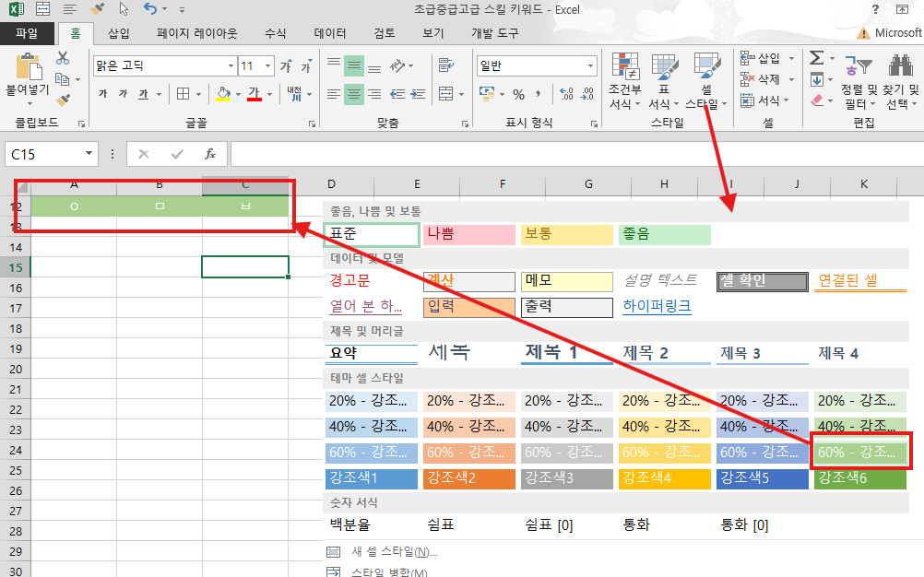
Task: Click the Copy icon
Action: [x=63, y=79]
